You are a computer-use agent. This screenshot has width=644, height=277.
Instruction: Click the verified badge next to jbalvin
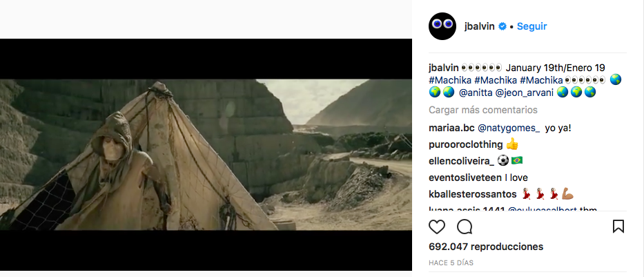click(x=502, y=26)
